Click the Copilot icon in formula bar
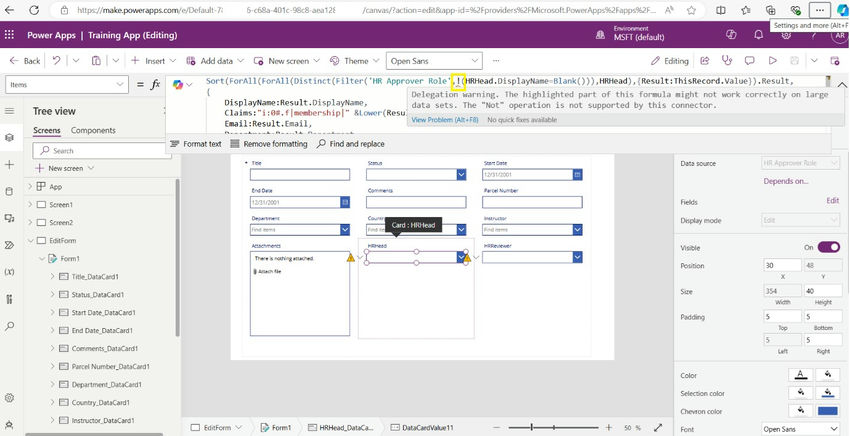Viewport: 850px width, 436px height. click(178, 85)
